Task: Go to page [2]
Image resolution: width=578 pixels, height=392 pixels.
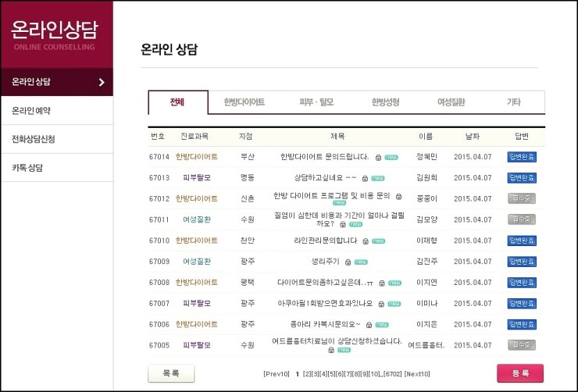Action: (307, 374)
